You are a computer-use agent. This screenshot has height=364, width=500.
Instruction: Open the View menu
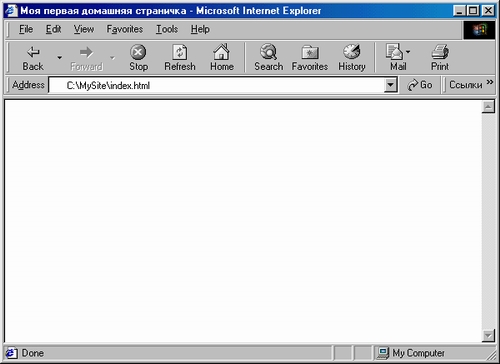click(84, 29)
